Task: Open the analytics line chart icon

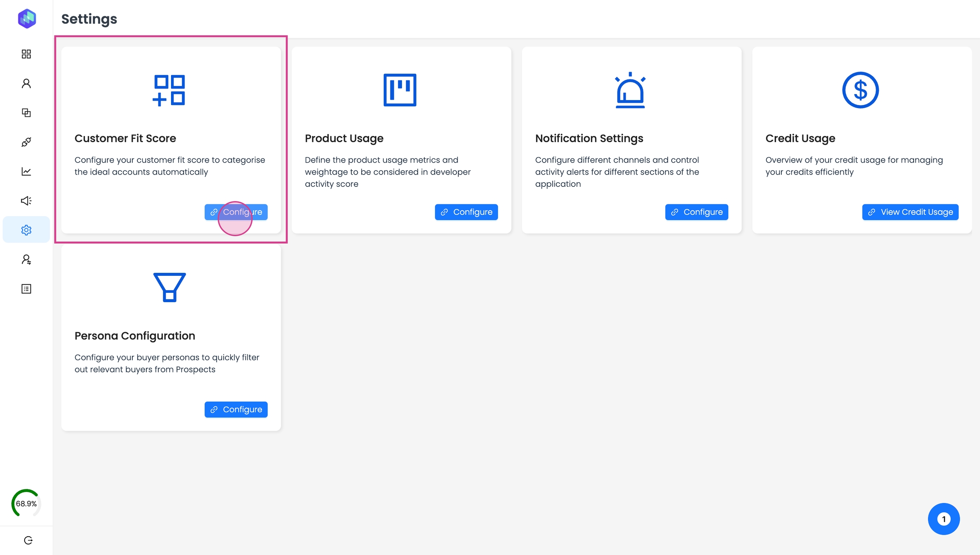Action: [x=26, y=172]
